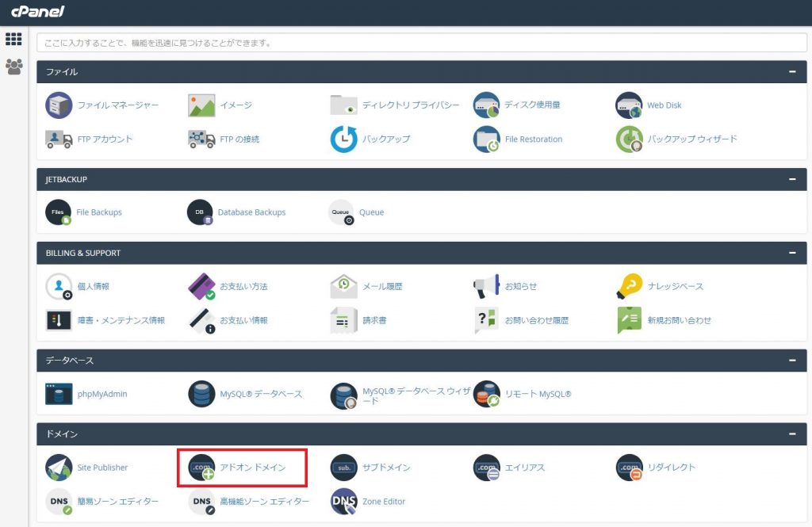This screenshot has height=527, width=812.
Task: Collapse the BILLING & SUPPORT section
Action: (792, 253)
